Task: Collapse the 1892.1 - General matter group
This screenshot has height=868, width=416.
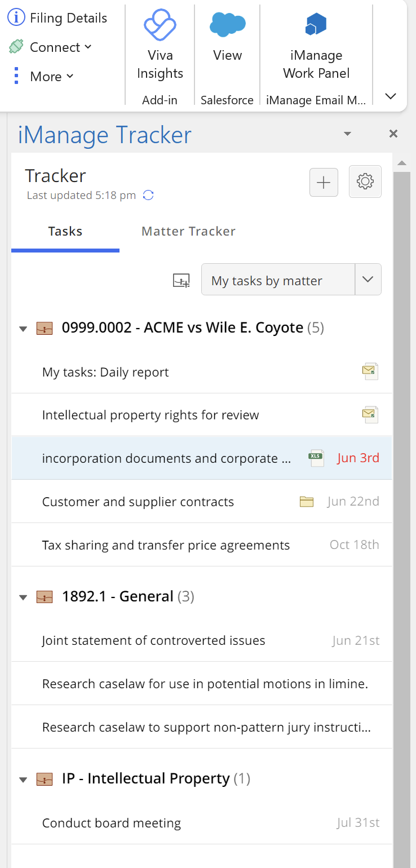Action: 23,597
